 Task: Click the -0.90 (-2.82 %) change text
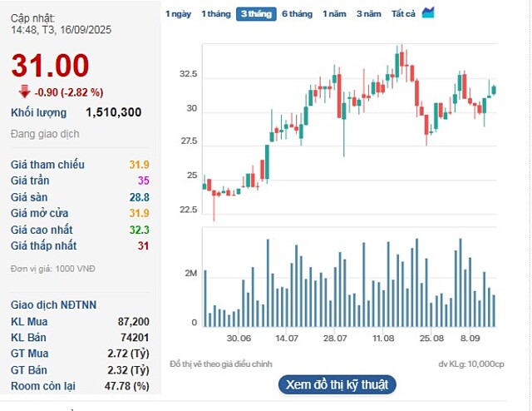click(x=69, y=92)
